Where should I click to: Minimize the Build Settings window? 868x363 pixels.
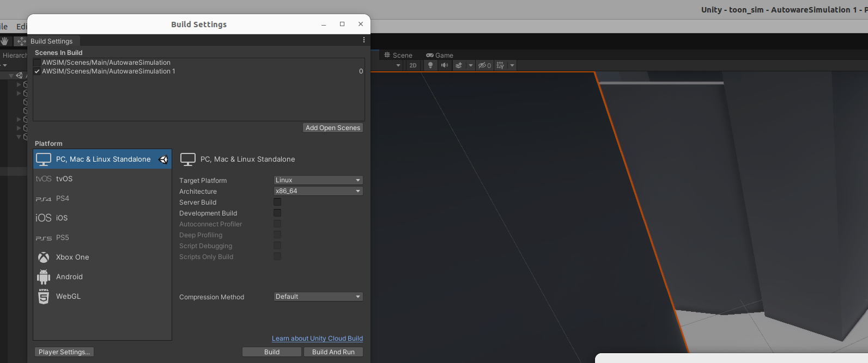[x=324, y=24]
